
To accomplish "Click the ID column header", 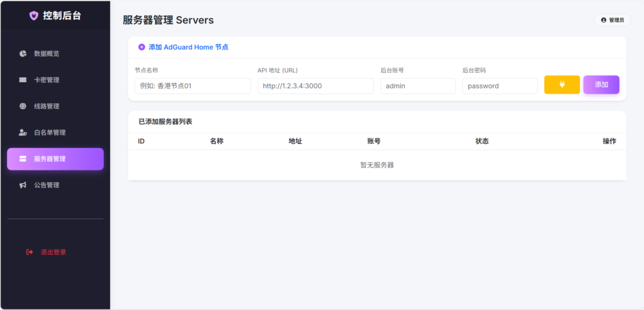I will click(142, 141).
